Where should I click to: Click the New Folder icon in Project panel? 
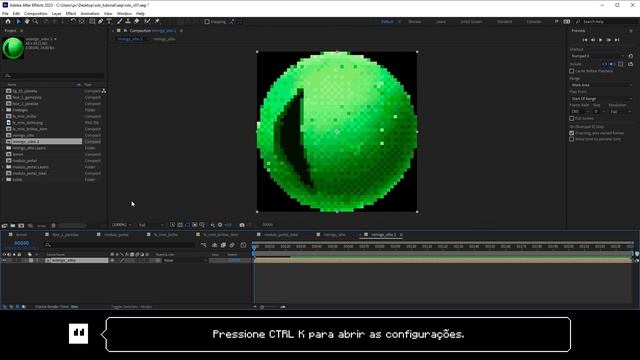point(13,225)
